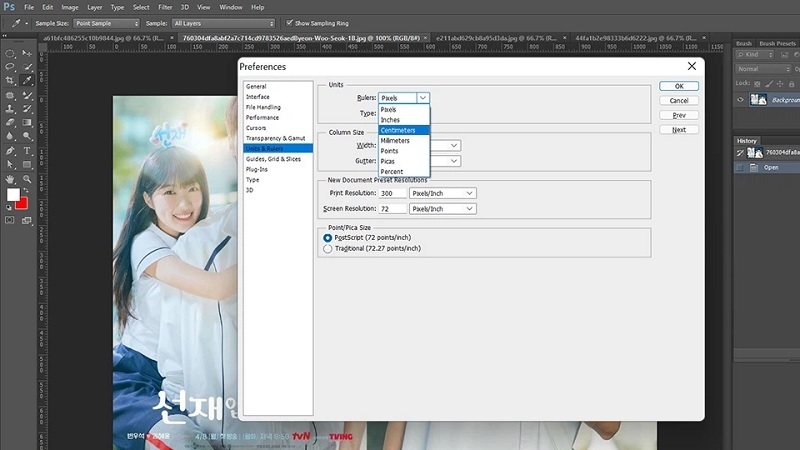The height and width of the screenshot is (450, 800).
Task: Select Guides, Grid & Slices preferences category
Action: 273,159
